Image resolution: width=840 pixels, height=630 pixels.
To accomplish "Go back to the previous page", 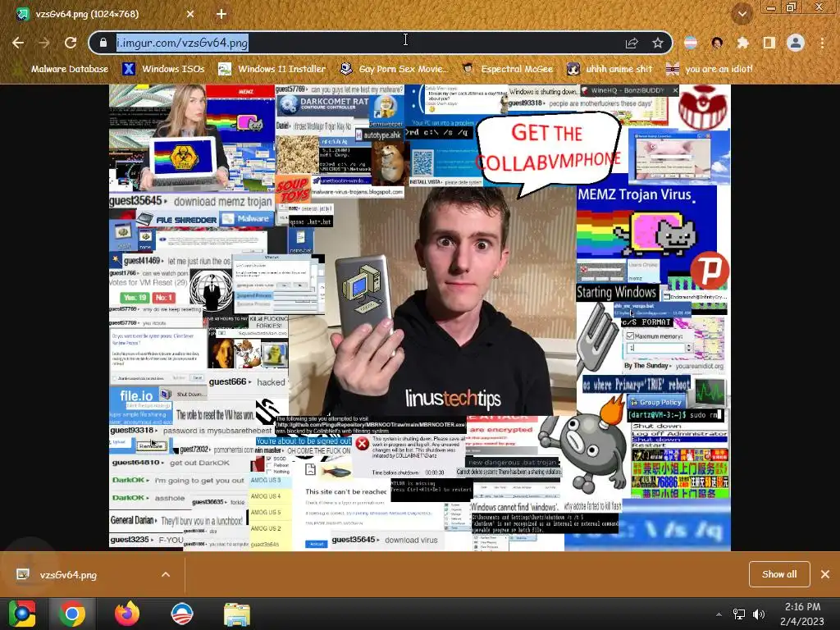I will click(18, 43).
